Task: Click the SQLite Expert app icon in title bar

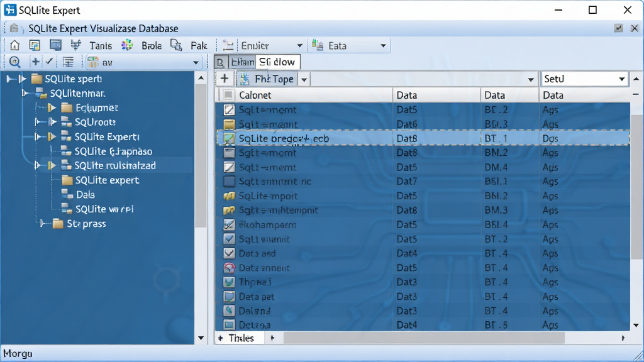Action: point(10,10)
